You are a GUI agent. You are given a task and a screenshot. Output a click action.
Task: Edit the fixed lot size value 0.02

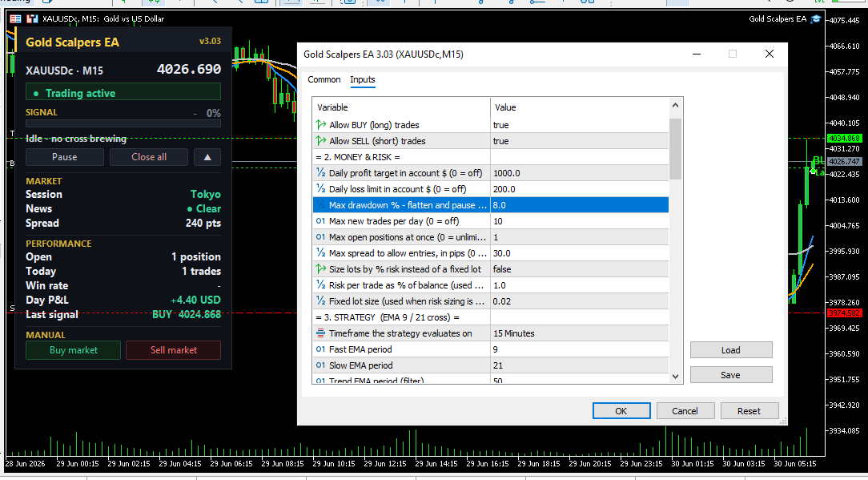(x=580, y=301)
